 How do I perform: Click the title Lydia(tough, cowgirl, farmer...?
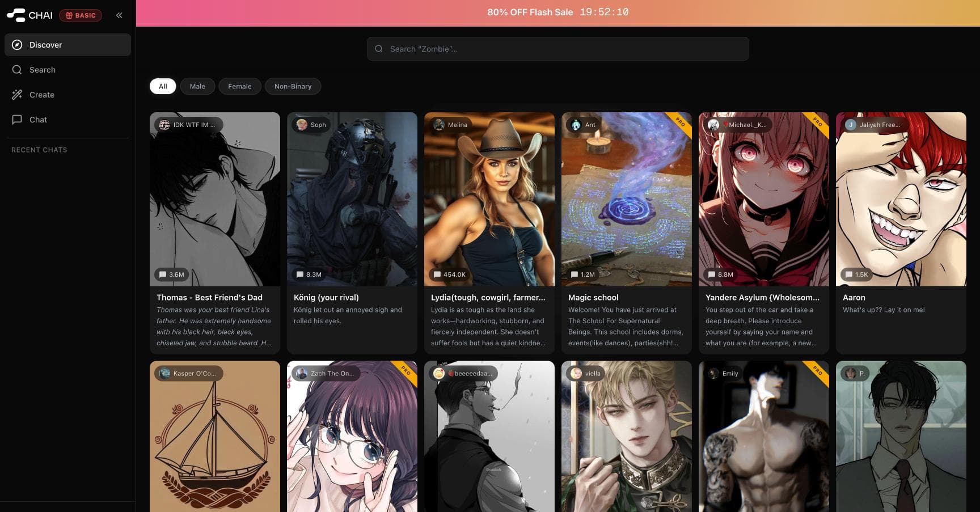click(x=488, y=297)
